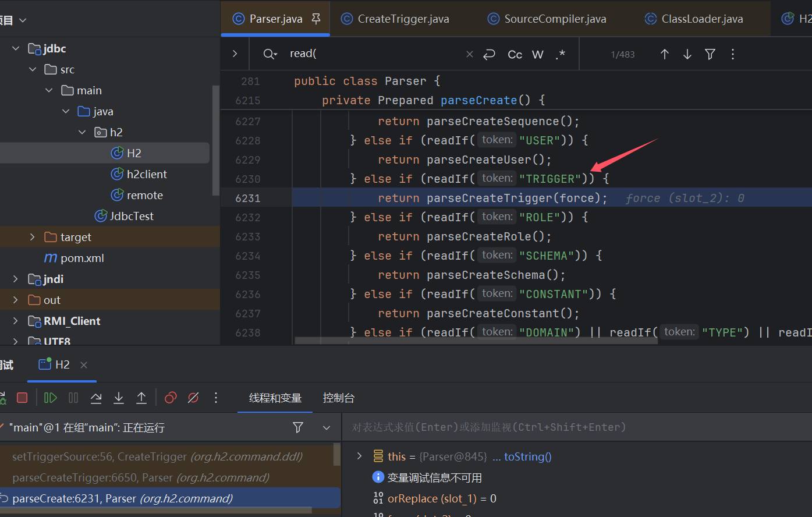Step out in debugger
812x517 pixels.
141,398
